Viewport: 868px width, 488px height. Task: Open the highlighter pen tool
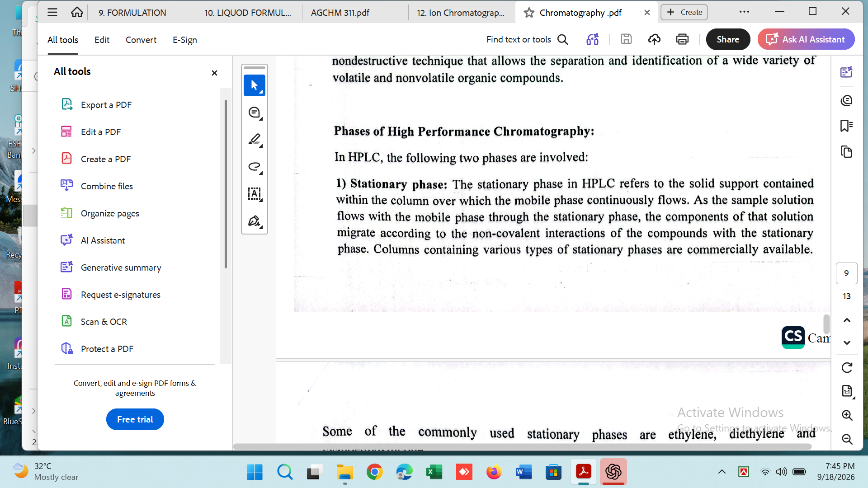click(254, 140)
